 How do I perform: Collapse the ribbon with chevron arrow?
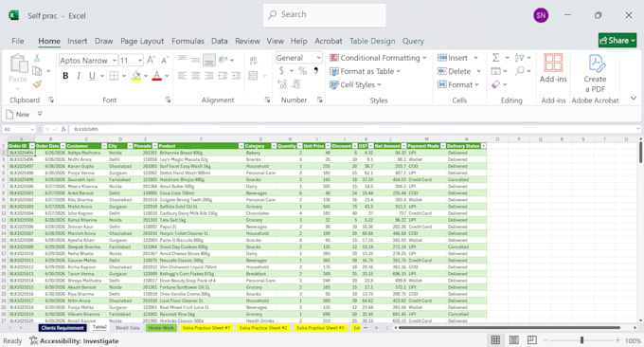pos(634,99)
